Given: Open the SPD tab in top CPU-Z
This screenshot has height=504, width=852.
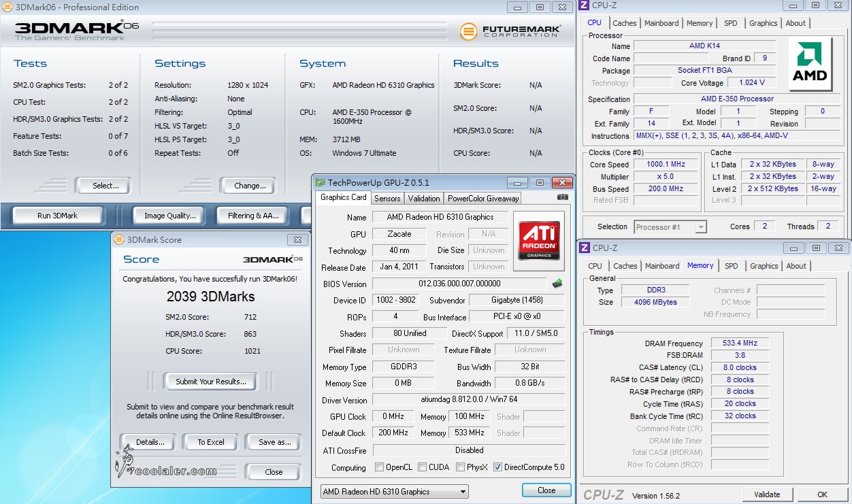Looking at the screenshot, I should [x=730, y=23].
